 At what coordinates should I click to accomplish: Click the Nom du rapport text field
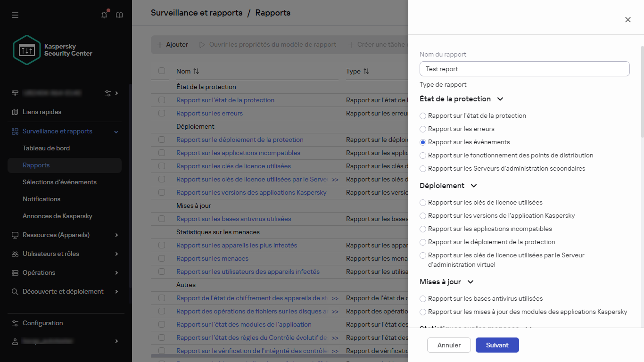[524, 69]
